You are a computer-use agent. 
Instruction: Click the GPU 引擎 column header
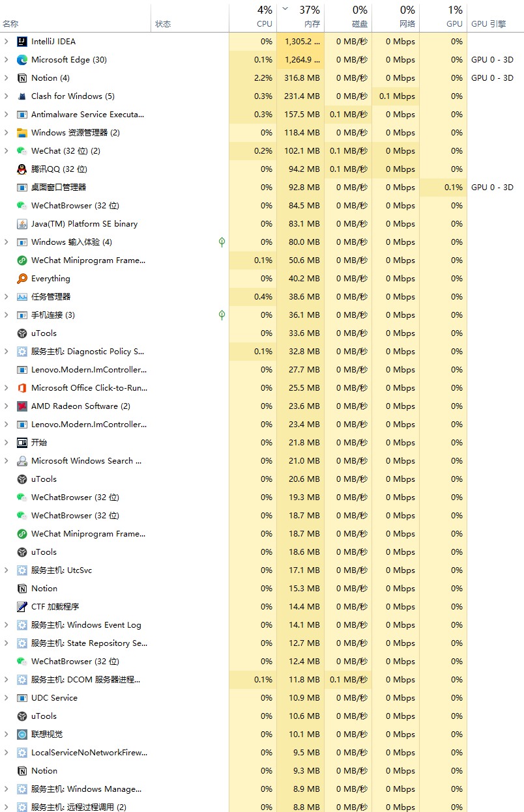(x=488, y=24)
